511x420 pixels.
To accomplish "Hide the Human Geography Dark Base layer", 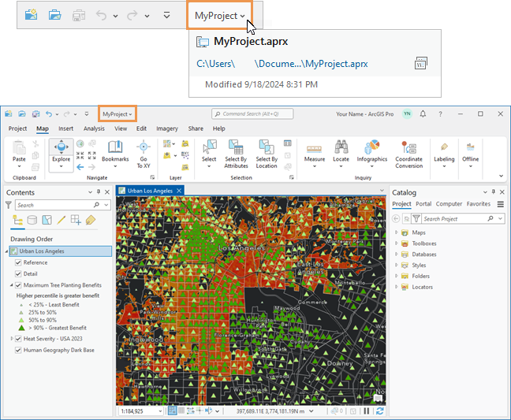I will coord(18,350).
